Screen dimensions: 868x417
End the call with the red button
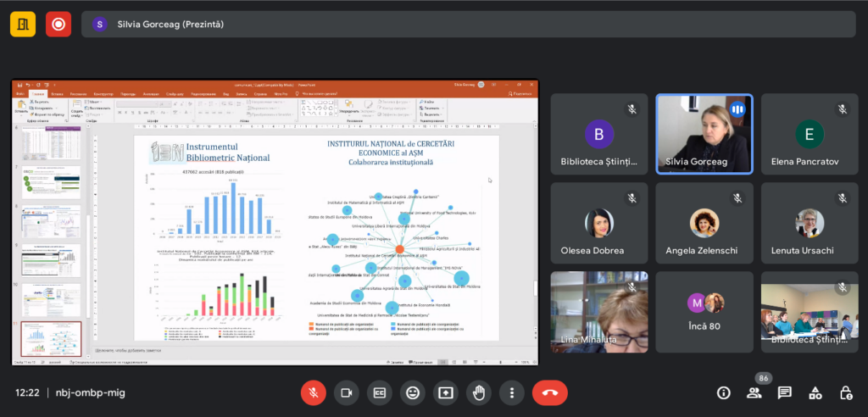[x=549, y=392]
